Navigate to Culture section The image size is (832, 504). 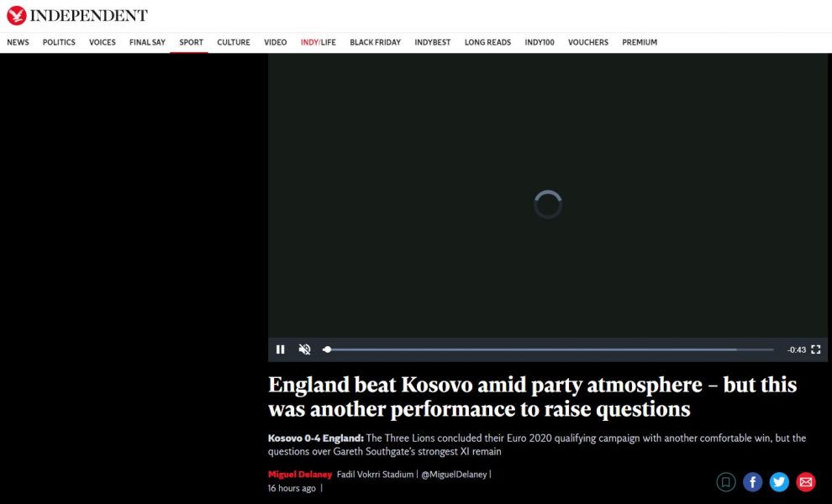234,43
